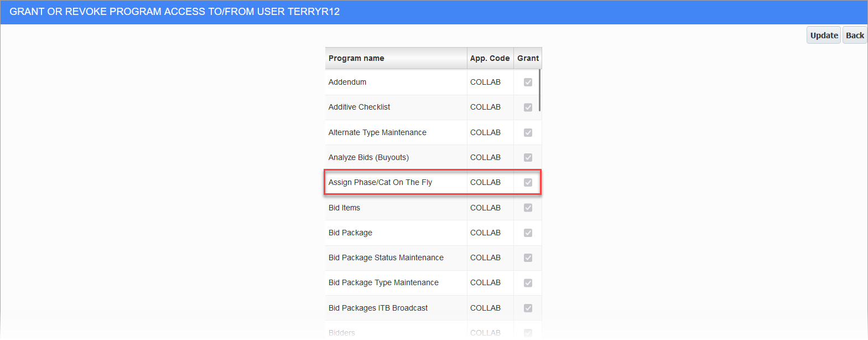Select the Additive Checklist row text
The image size is (868, 340).
360,107
